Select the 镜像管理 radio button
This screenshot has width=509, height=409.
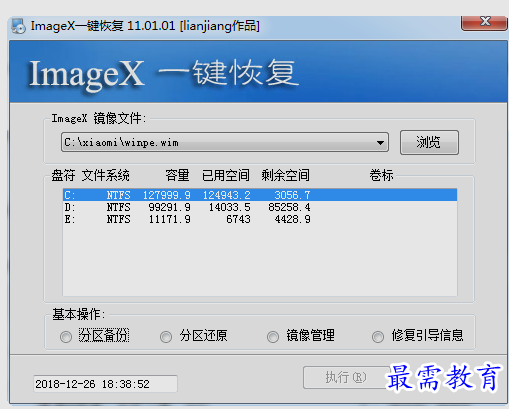coord(273,337)
